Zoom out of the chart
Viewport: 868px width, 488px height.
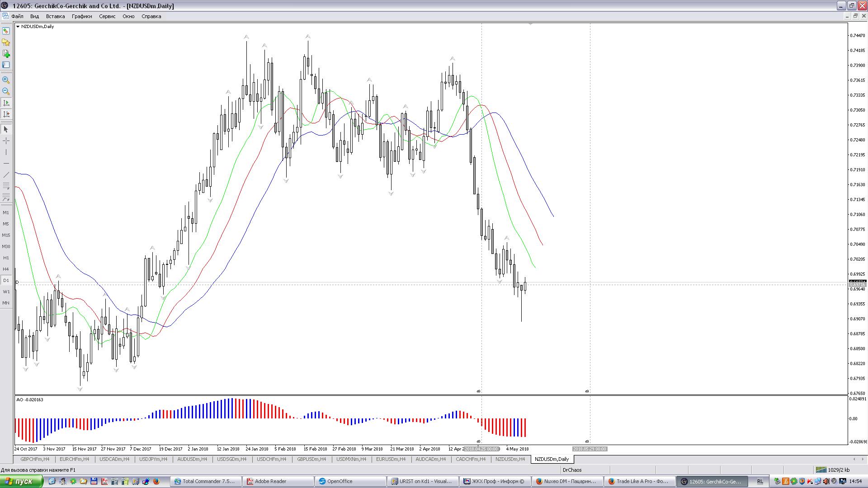(6, 91)
